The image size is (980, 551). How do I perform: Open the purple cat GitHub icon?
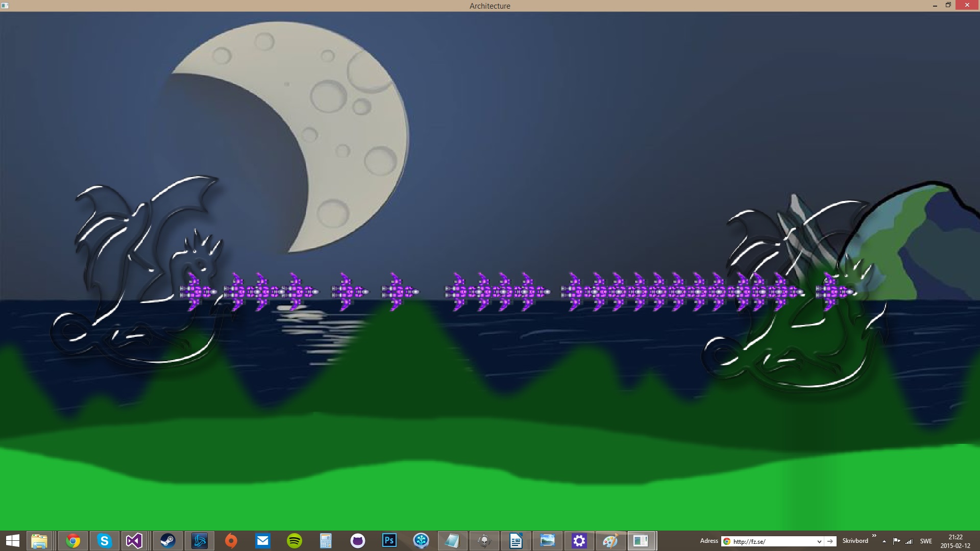tap(358, 541)
